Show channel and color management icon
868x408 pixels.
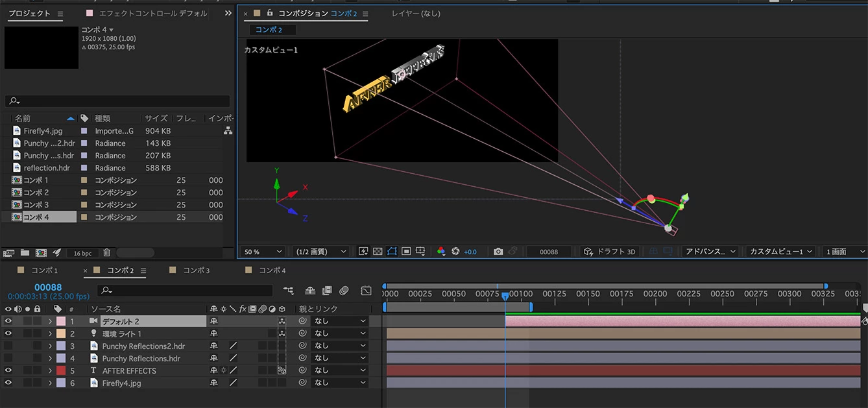point(441,251)
